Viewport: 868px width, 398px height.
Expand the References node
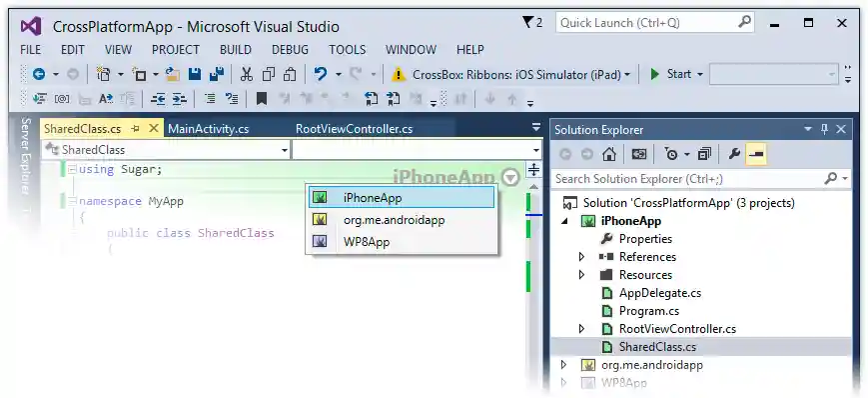(581, 257)
